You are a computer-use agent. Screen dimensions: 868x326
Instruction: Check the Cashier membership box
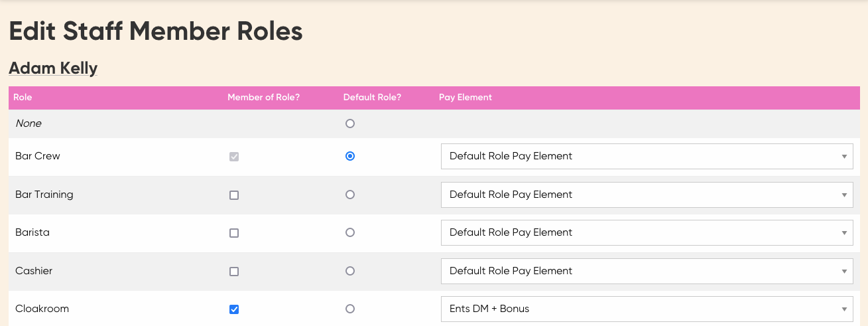[233, 272]
